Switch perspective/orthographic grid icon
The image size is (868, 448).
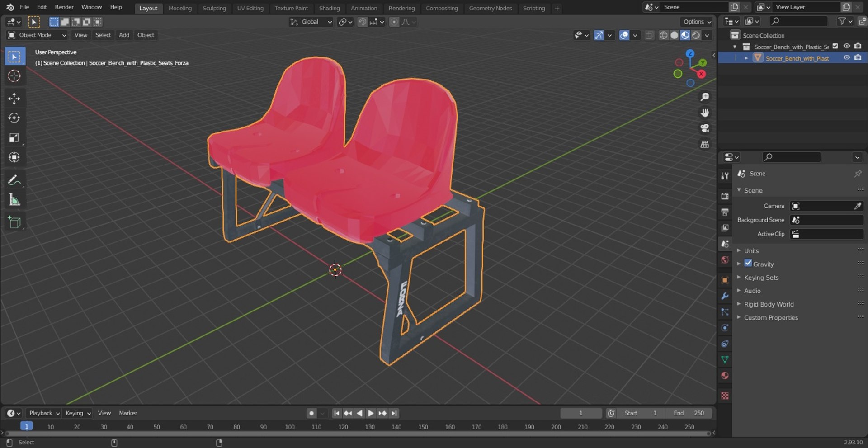point(704,144)
